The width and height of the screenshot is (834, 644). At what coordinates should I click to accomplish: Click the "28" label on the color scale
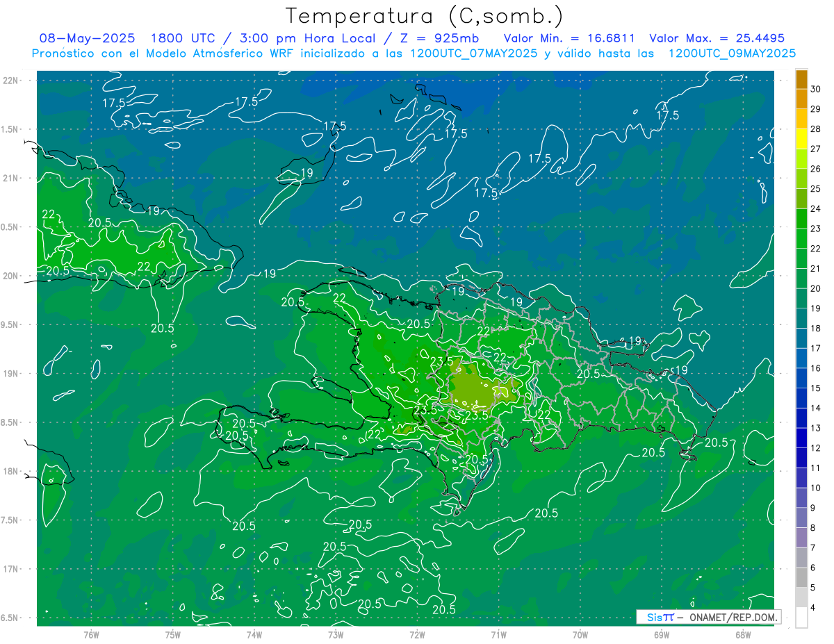815,129
